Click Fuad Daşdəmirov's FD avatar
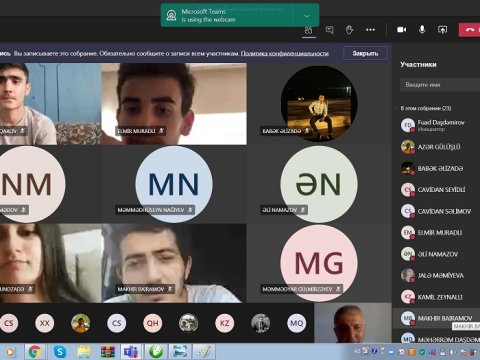The width and height of the screenshot is (480, 360). (408, 125)
